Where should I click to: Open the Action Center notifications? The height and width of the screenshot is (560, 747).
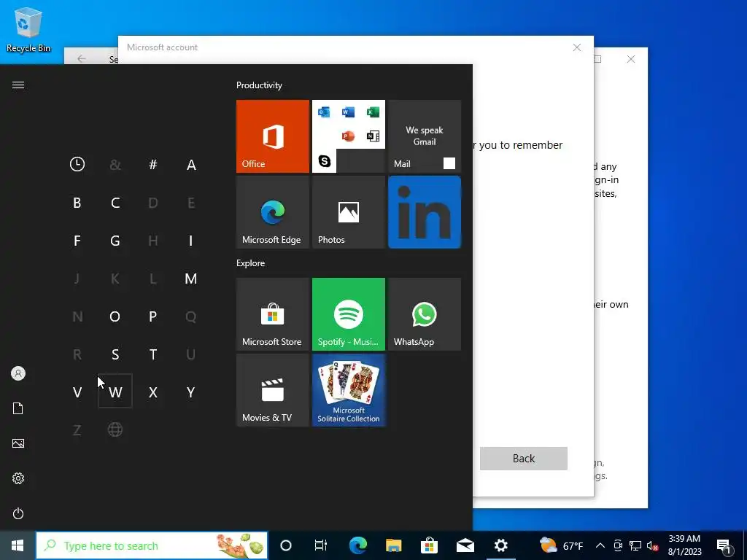(724, 545)
